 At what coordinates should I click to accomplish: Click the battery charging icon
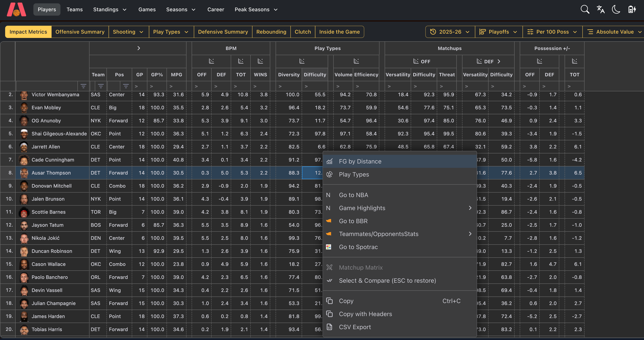[x=632, y=9]
